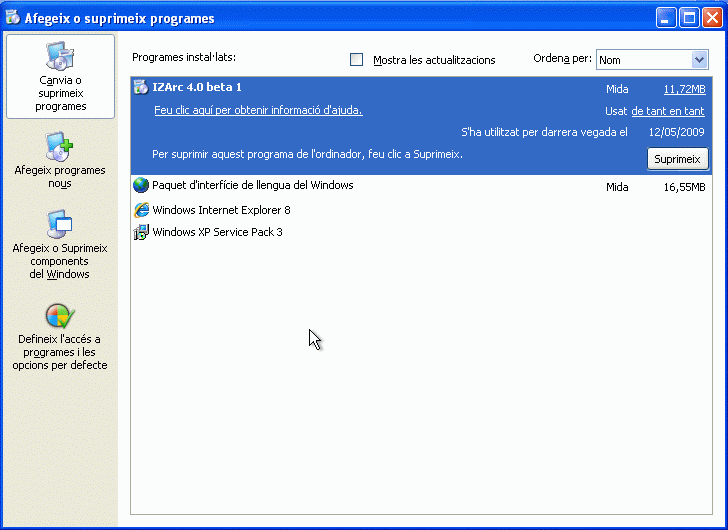Click the 'de tant en tant' usage link
This screenshot has width=728, height=530.
click(x=667, y=111)
